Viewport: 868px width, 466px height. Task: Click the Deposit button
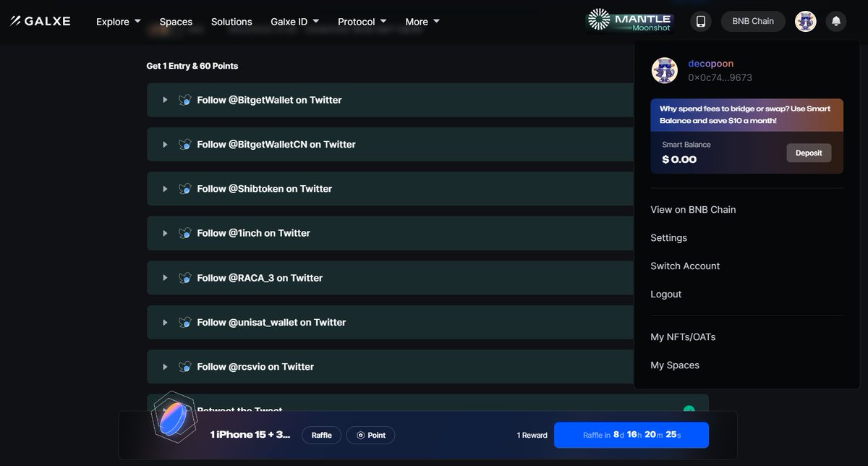point(809,153)
